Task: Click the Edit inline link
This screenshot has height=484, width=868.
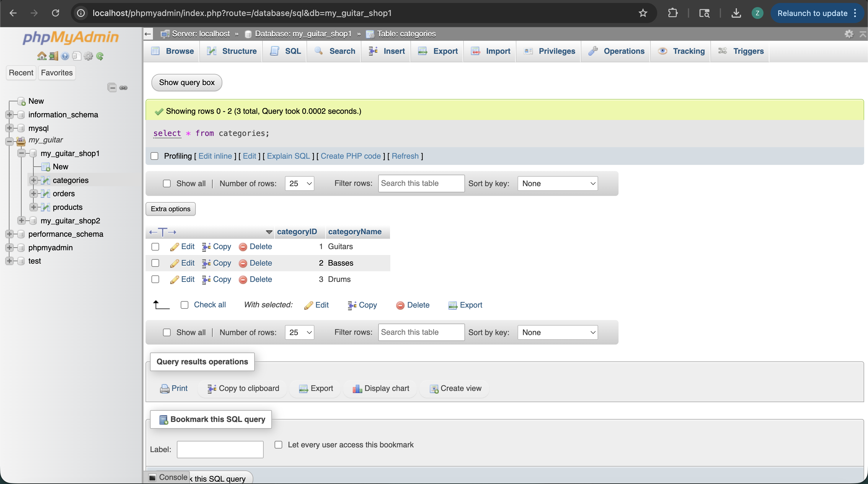Action: (x=215, y=156)
